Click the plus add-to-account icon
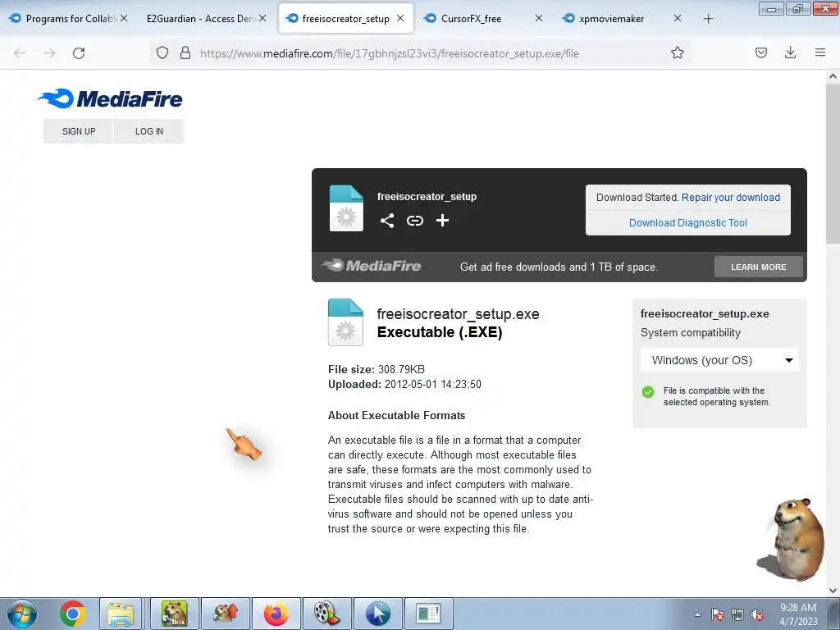The height and width of the screenshot is (630, 840). click(442, 221)
